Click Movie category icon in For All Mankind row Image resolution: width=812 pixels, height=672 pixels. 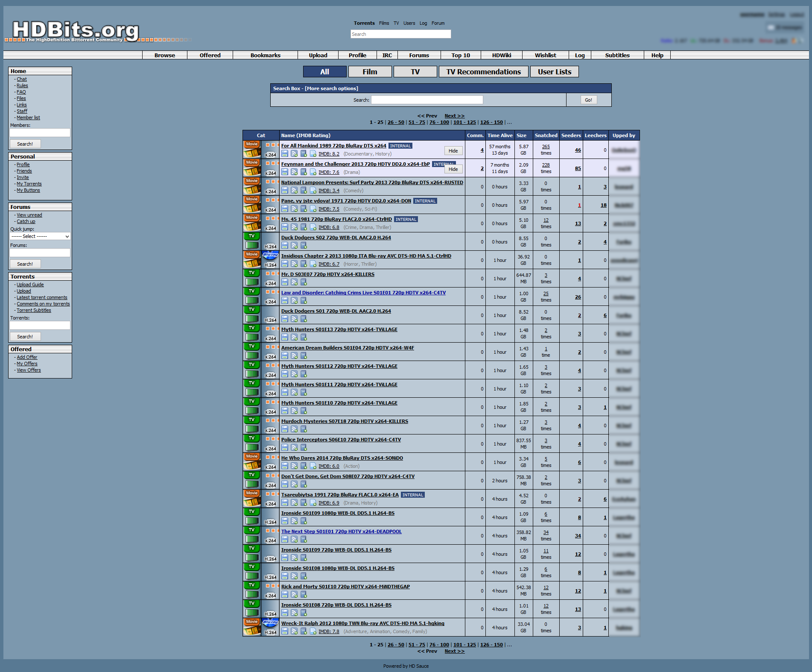click(252, 150)
